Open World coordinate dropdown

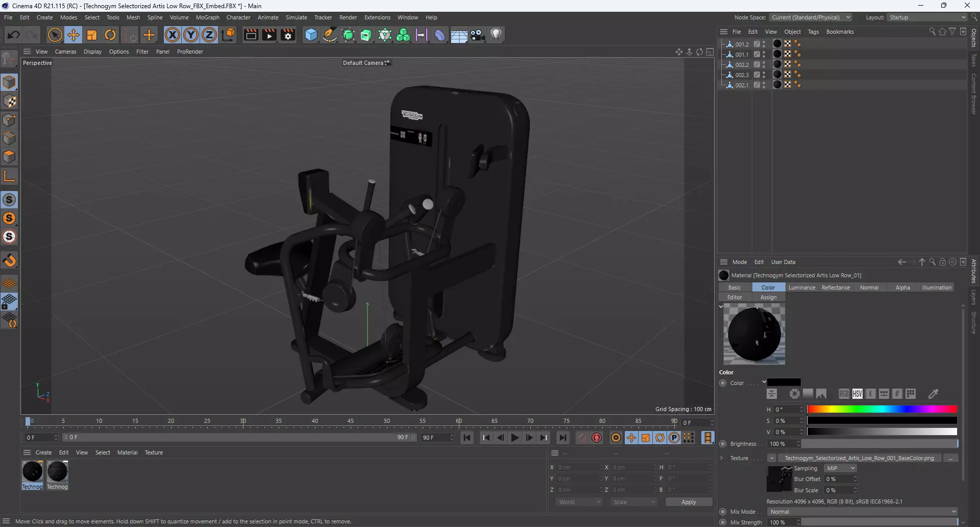pos(579,502)
